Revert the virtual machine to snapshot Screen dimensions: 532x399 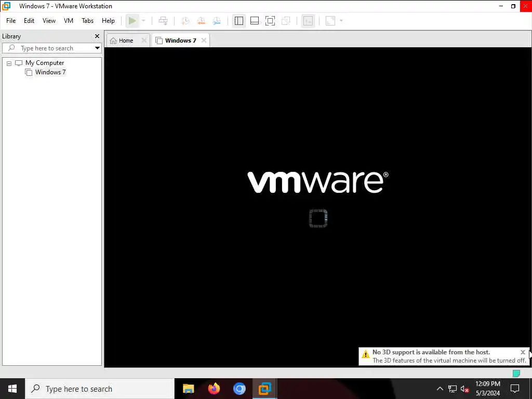[x=201, y=21]
